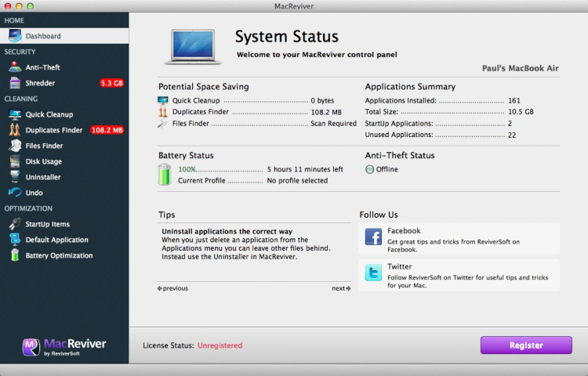This screenshot has width=588, height=376.
Task: Select Quick Cleanup label in the sidebar
Action: click(x=49, y=114)
